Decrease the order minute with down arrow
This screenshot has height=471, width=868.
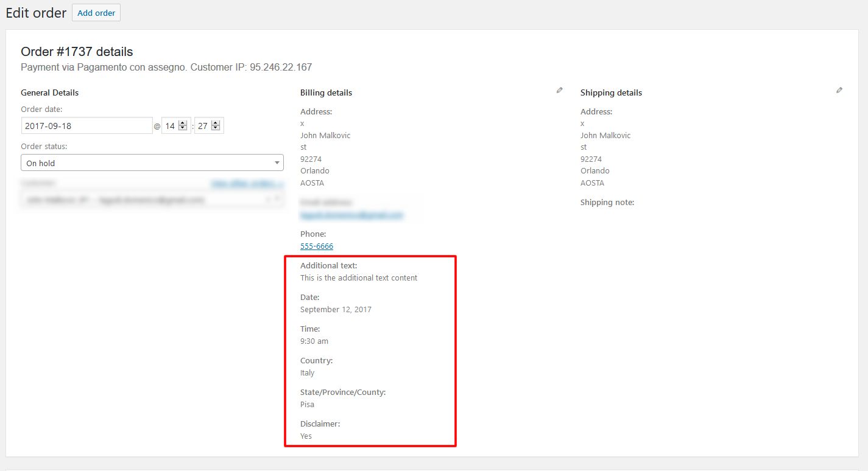pyautogui.click(x=216, y=128)
